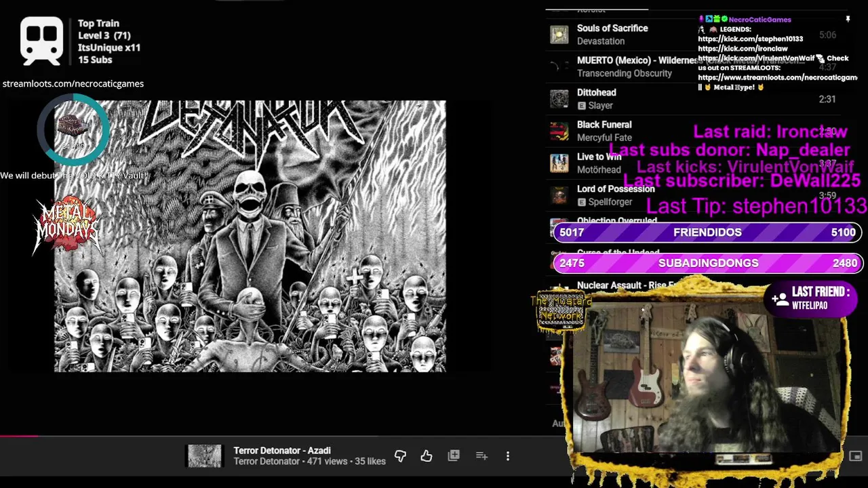Click the Last Tip: stephen10133 label
868x488 pixels.
coord(757,206)
